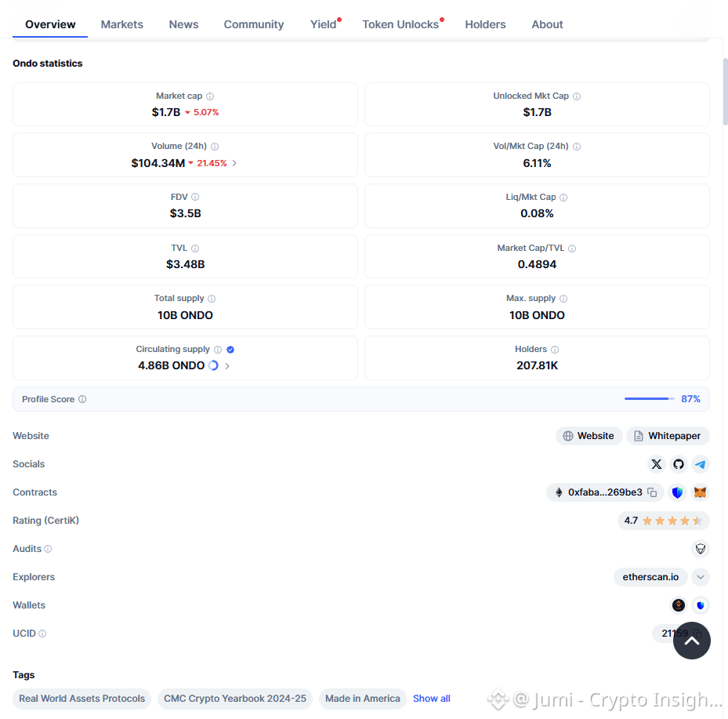Copy the 0xfaba...269be3 contract address
This screenshot has width=728, height=719.
point(652,492)
